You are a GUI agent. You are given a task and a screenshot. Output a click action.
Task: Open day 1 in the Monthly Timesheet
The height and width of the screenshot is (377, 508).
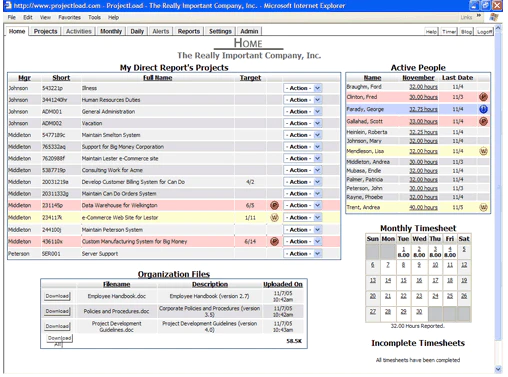(x=403, y=249)
